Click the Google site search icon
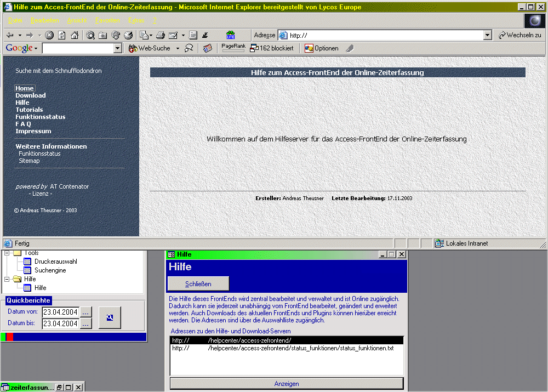The image size is (548, 392). tap(189, 48)
